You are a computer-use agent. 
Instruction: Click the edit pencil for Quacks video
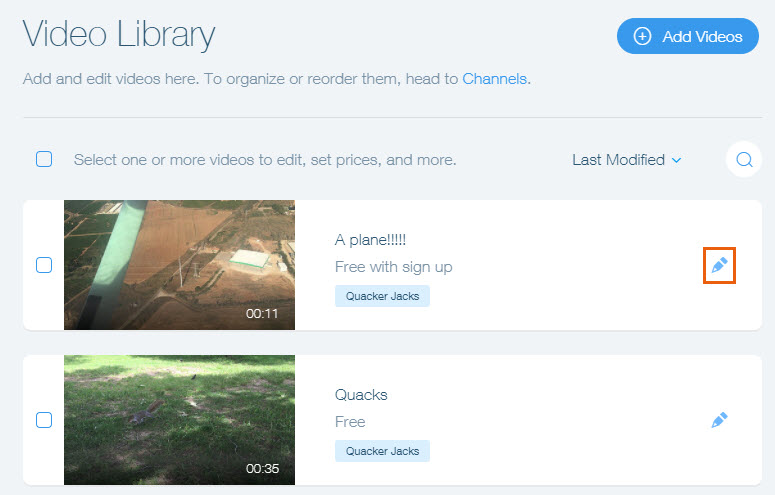(719, 420)
